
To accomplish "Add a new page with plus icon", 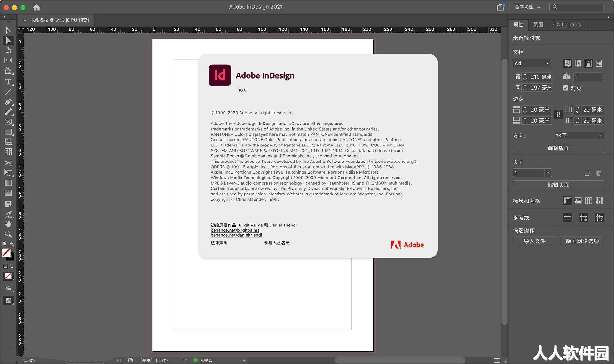I will click(587, 173).
